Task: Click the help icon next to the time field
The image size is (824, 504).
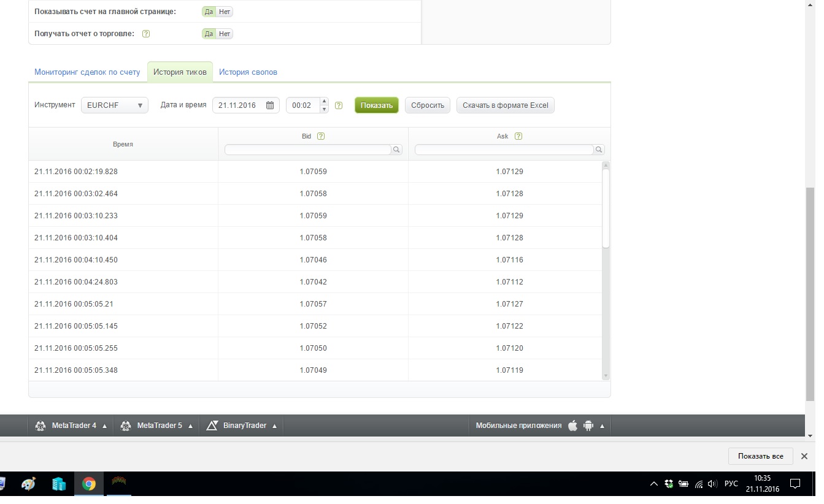Action: (339, 105)
